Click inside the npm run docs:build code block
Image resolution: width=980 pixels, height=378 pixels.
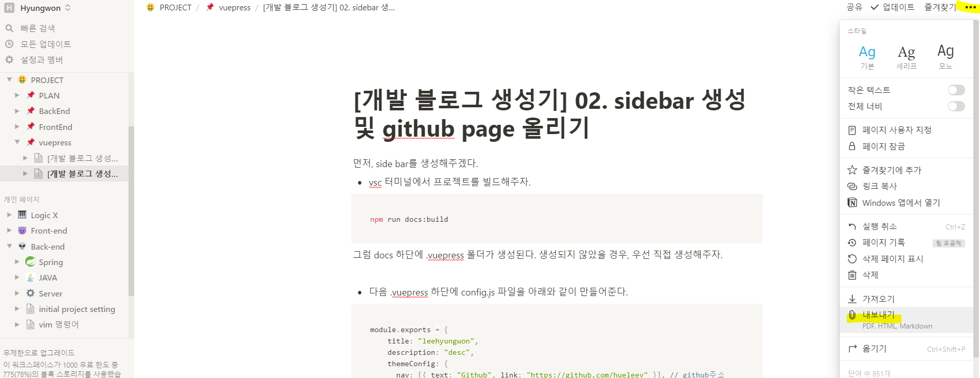point(557,219)
